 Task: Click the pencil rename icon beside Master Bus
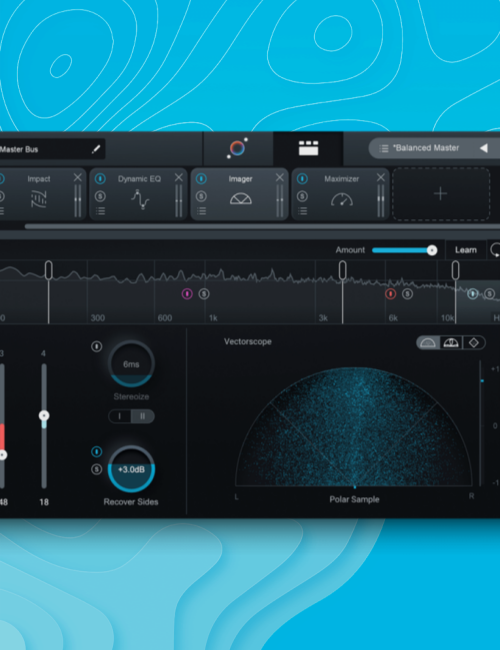coord(96,149)
